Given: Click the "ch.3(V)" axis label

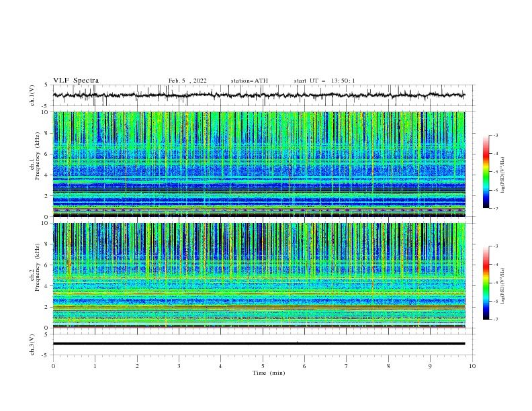Looking at the screenshot, I should [x=32, y=345].
